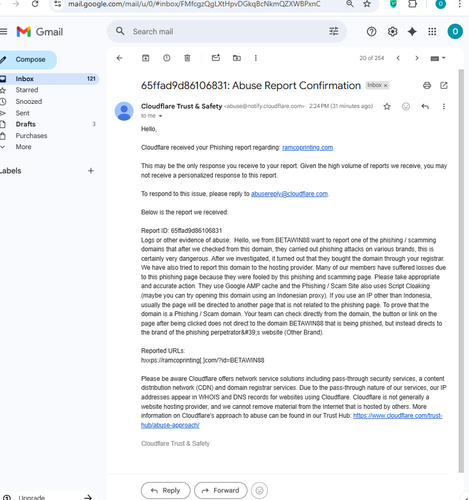The width and height of the screenshot is (469, 500).
Task: Open the Purchases folder
Action: pos(31,136)
